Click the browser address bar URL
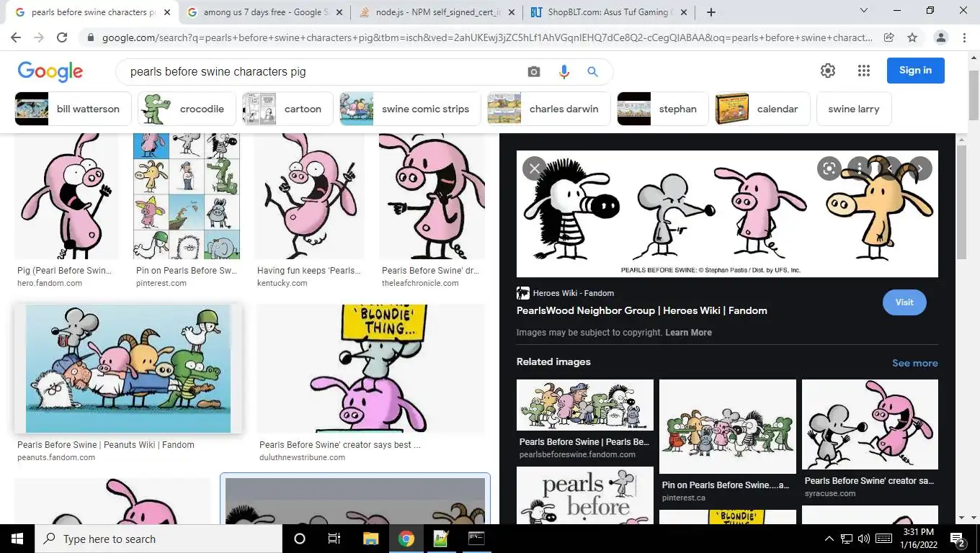The width and height of the screenshot is (980, 553). [x=487, y=37]
